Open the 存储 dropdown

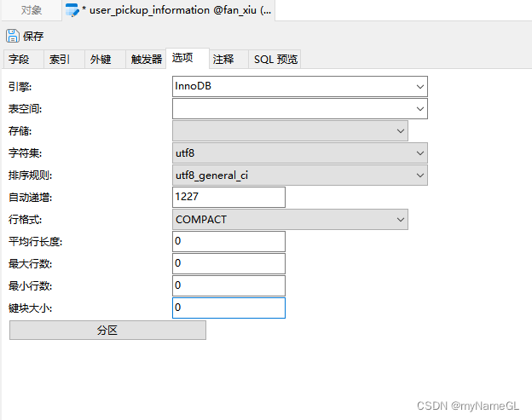pyautogui.click(x=290, y=131)
